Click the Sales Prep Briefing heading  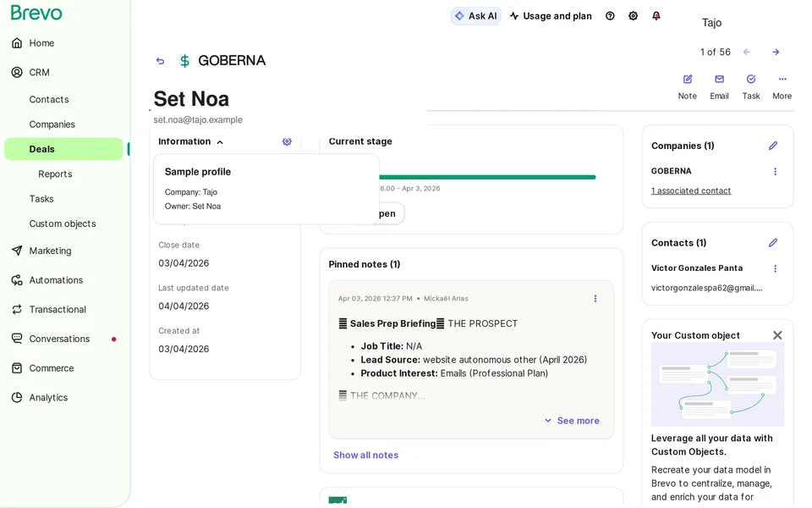tap(392, 323)
